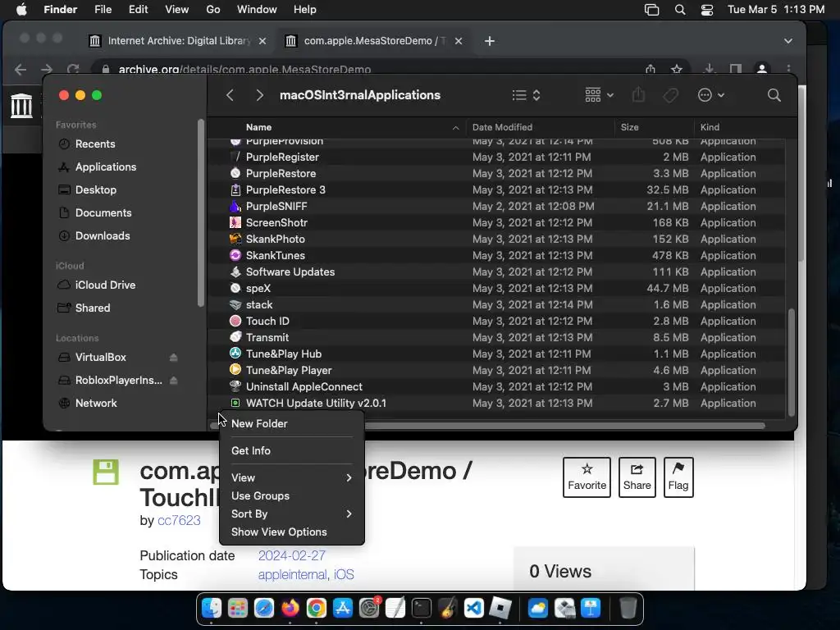
Task: Open the Finder grouping options dropdown
Action: click(x=599, y=95)
